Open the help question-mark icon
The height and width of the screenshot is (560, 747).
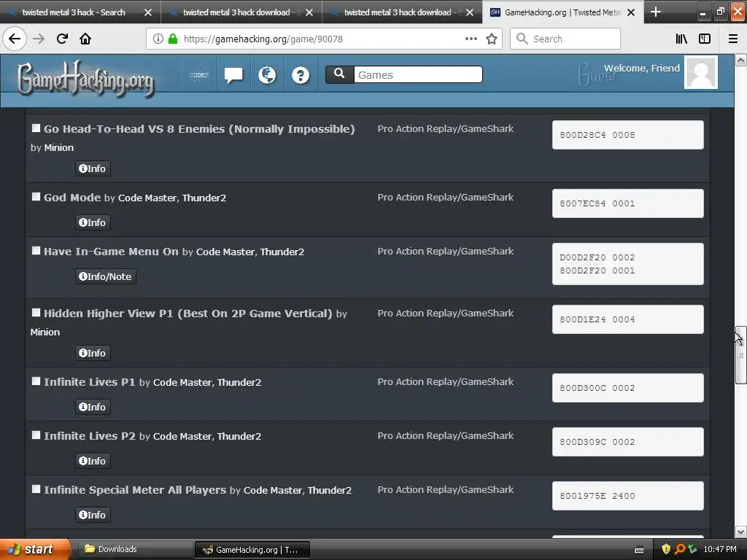click(300, 75)
